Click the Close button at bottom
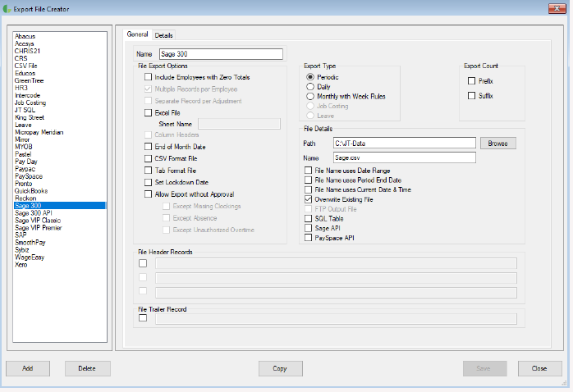 (539, 369)
